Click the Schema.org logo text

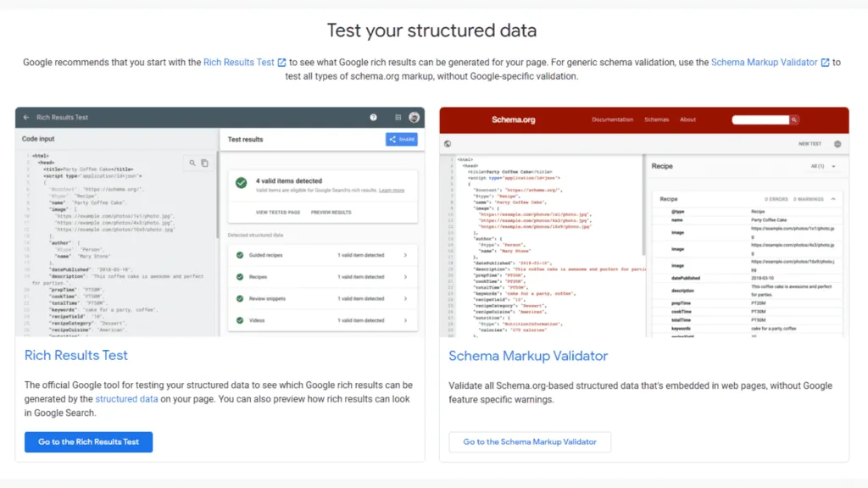(x=513, y=119)
